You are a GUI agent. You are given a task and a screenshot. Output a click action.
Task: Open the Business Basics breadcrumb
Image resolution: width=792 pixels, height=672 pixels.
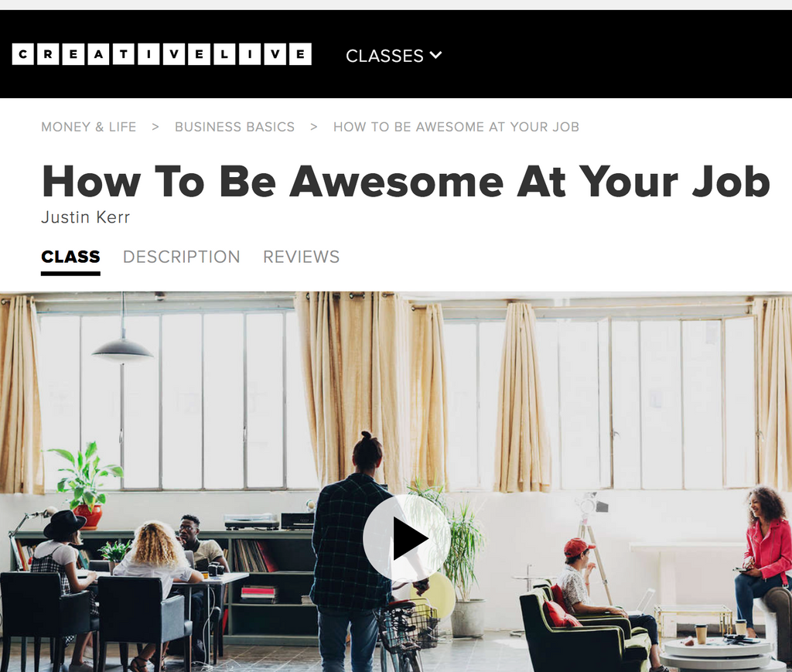pyautogui.click(x=235, y=127)
